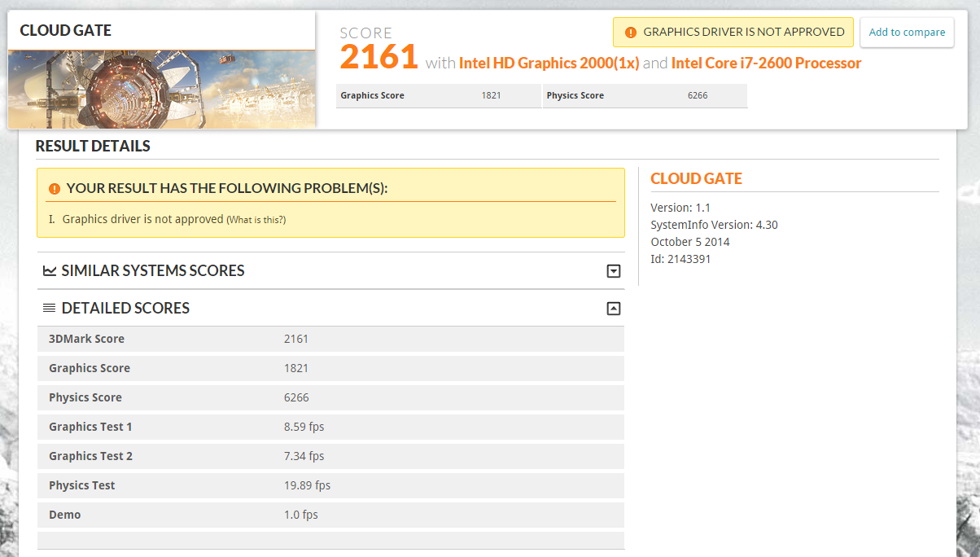This screenshot has height=557, width=980.
Task: Select the Graphics Score cell in the header summary
Action: click(x=438, y=96)
